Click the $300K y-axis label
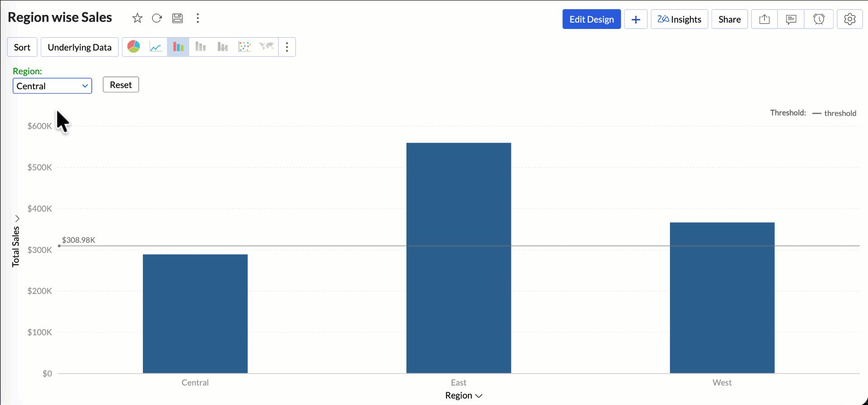This screenshot has width=868, height=405. (40, 250)
